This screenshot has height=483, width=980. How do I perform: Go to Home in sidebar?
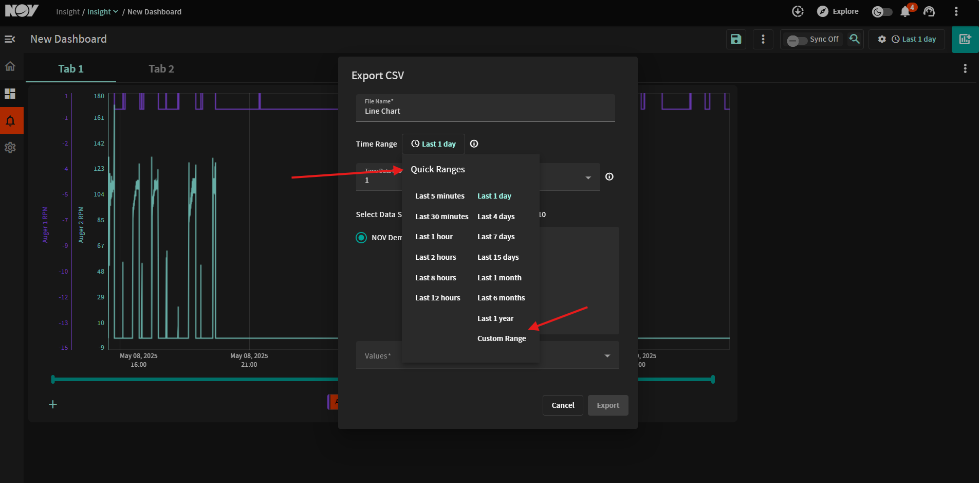point(10,66)
